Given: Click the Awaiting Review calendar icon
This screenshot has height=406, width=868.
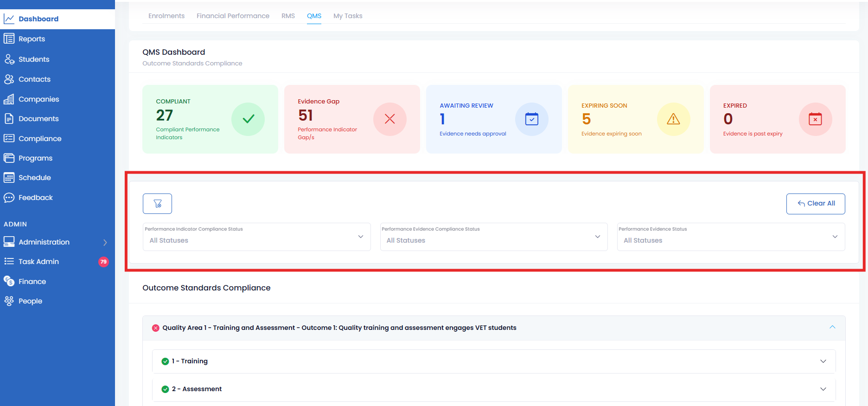Looking at the screenshot, I should [531, 119].
